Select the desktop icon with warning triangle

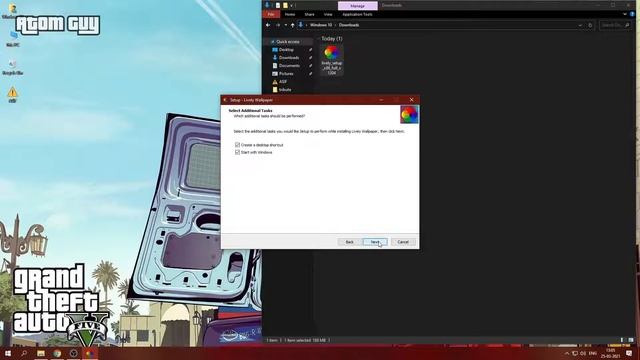[x=13, y=94]
